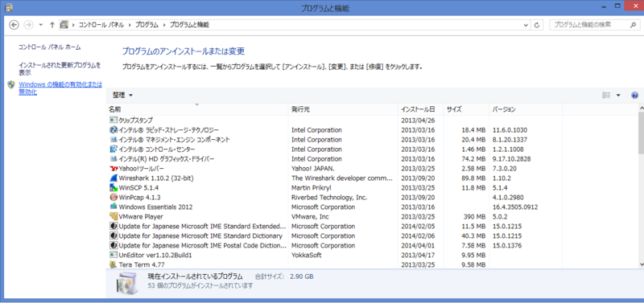Click the Control Panel icon in address bar
The height and width of the screenshot is (303, 644).
(64, 25)
